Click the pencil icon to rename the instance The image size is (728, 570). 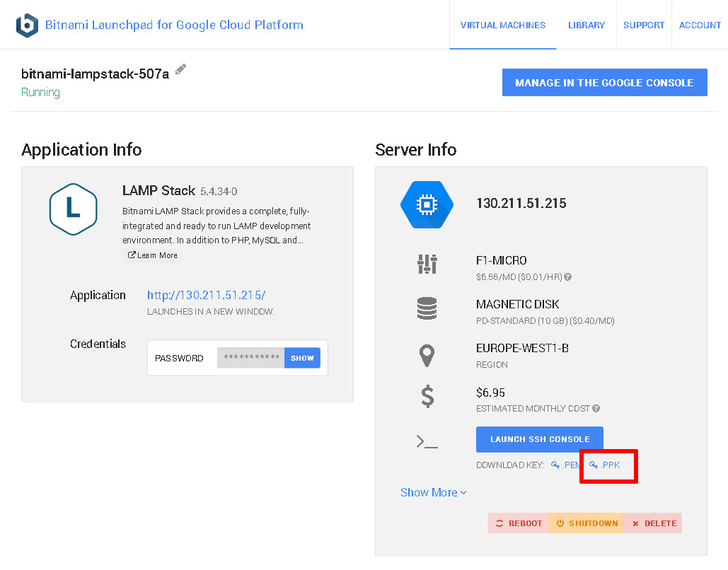pyautogui.click(x=180, y=69)
